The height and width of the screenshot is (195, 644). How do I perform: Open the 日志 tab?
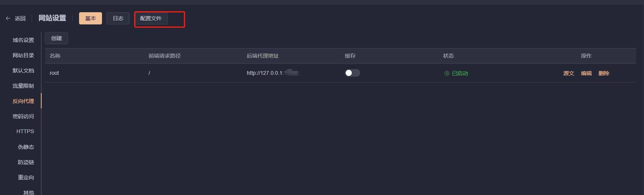click(118, 18)
